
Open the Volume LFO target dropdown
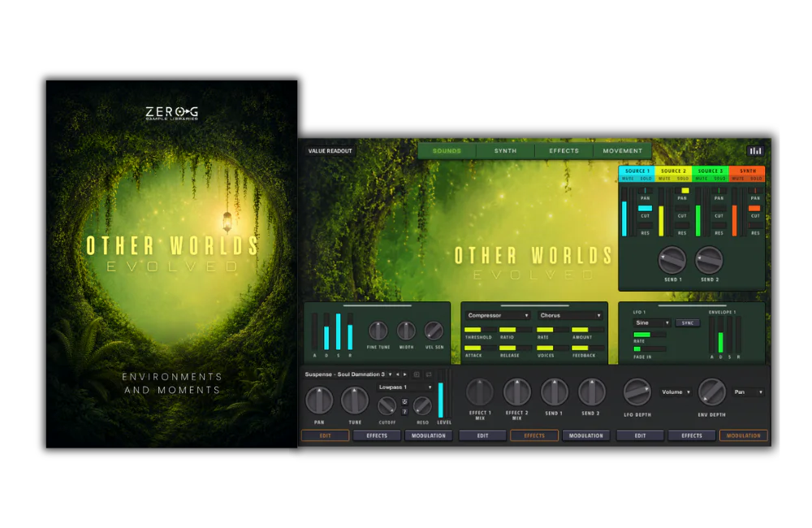pyautogui.click(x=676, y=392)
